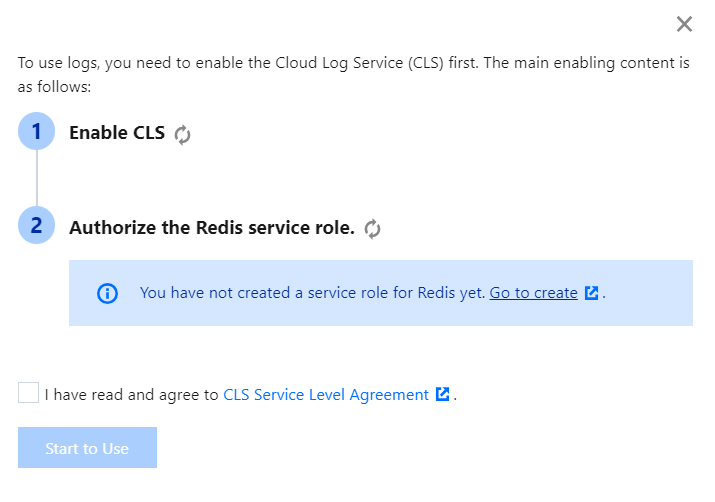Click the "I have read and agree to" label
The height and width of the screenshot is (502, 715).
(132, 394)
